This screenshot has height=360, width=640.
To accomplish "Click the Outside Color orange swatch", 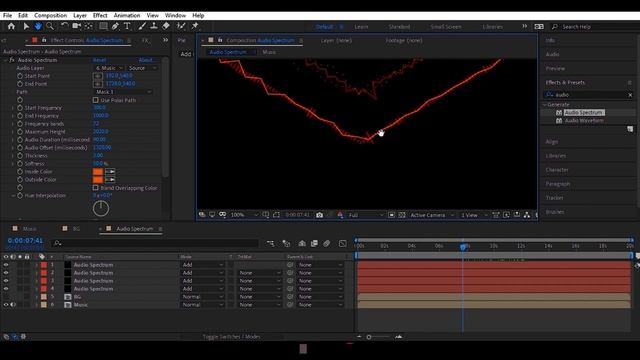I will click(98, 180).
